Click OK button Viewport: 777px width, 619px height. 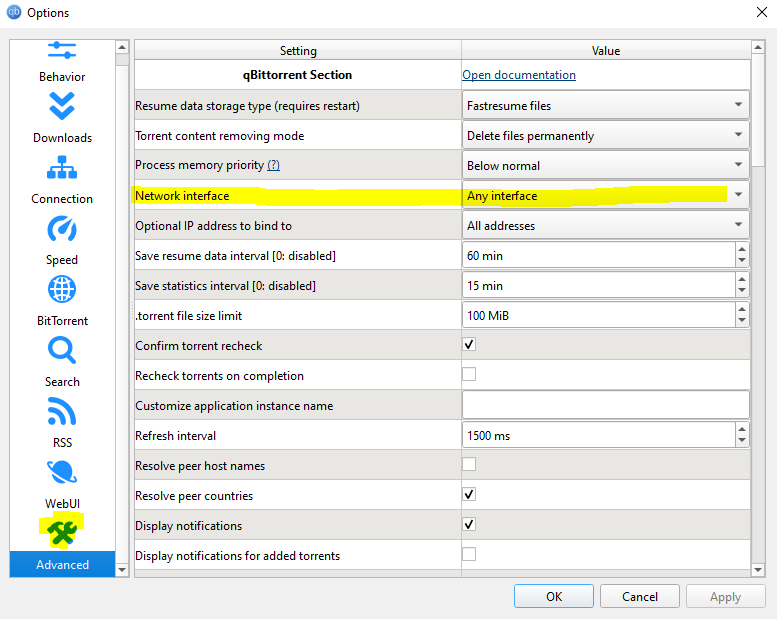click(x=554, y=596)
